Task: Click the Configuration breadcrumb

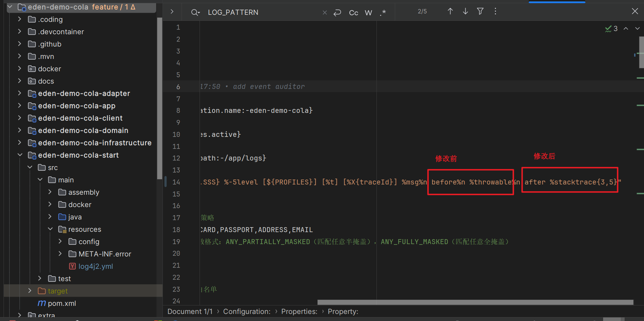Action: (247, 311)
